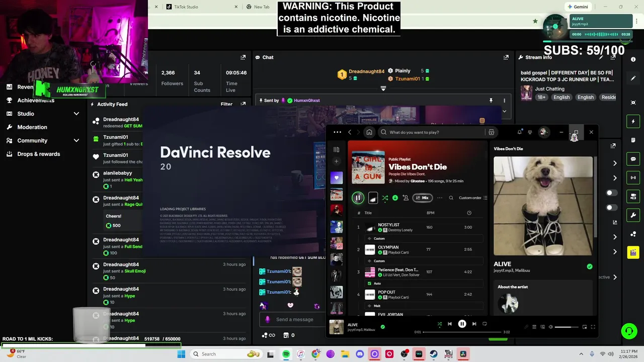Viewport: 644px width, 362px height.
Task: Click the Just Chatting category link
Action: click(x=549, y=89)
